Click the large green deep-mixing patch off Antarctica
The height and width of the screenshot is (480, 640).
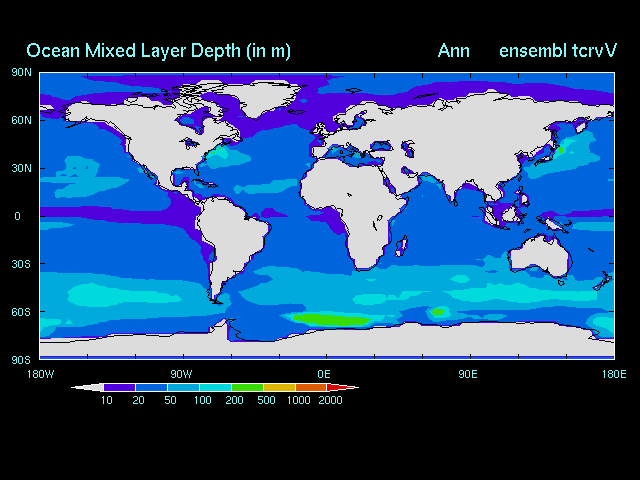point(333,320)
